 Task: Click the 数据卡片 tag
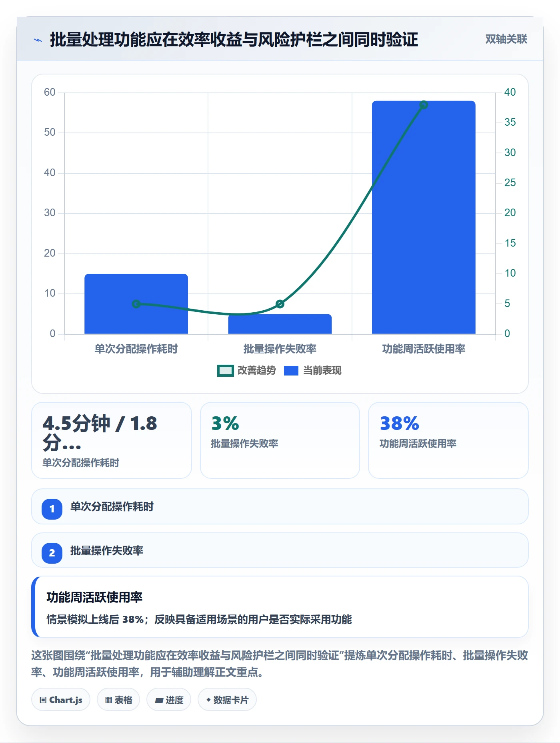pos(227,700)
